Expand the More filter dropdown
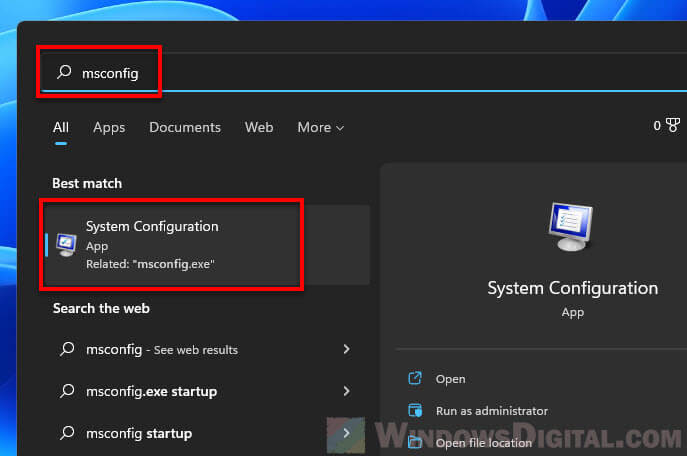This screenshot has height=456, width=687. tap(321, 127)
